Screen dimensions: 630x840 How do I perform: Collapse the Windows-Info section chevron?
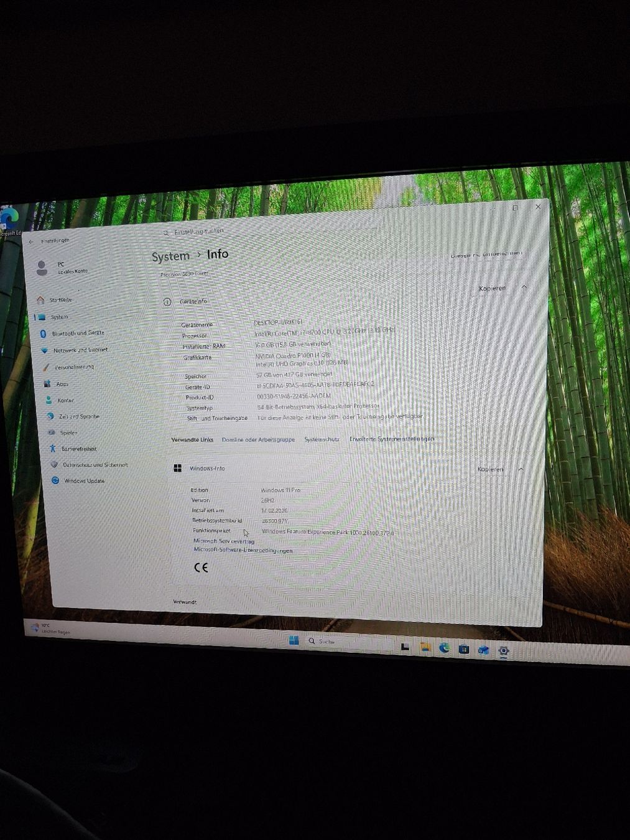click(521, 469)
